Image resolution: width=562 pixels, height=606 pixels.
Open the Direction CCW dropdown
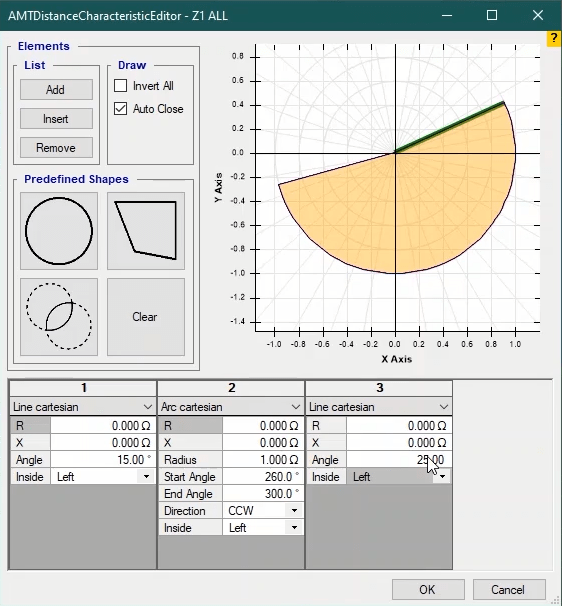point(263,511)
